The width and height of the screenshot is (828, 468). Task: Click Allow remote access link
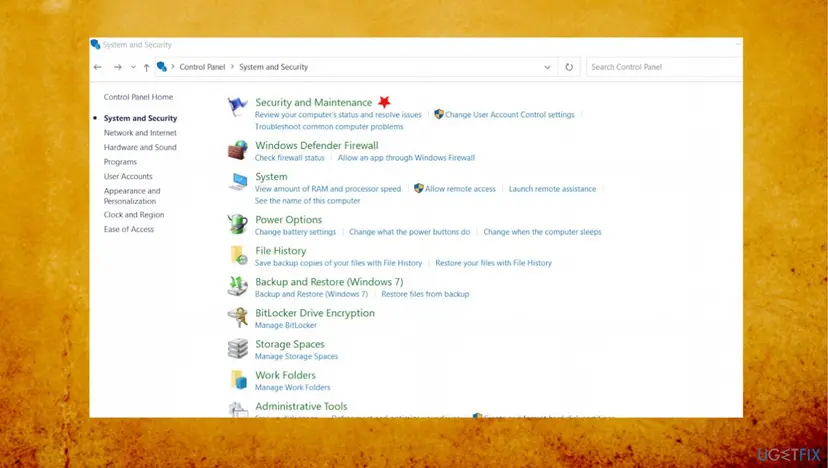click(460, 189)
